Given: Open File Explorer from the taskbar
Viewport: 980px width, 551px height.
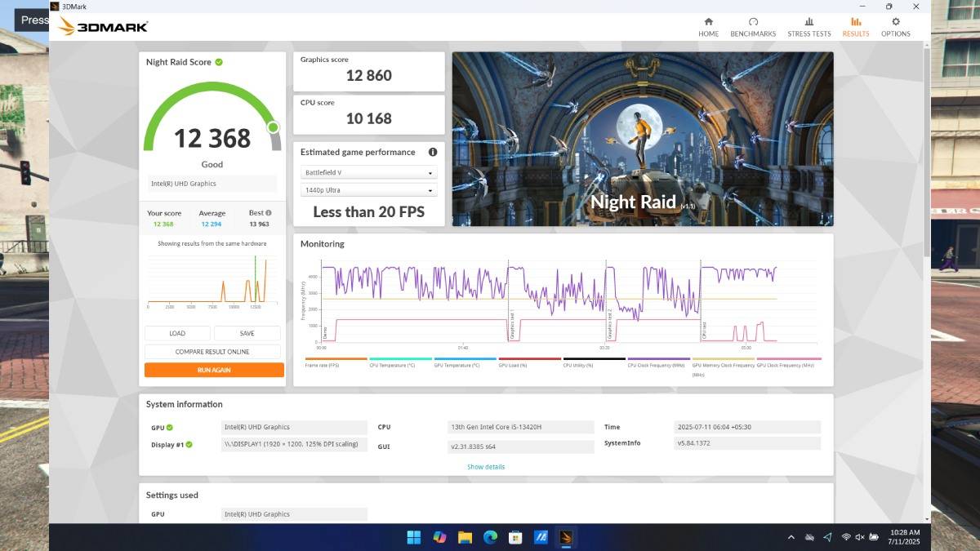Looking at the screenshot, I should click(465, 537).
